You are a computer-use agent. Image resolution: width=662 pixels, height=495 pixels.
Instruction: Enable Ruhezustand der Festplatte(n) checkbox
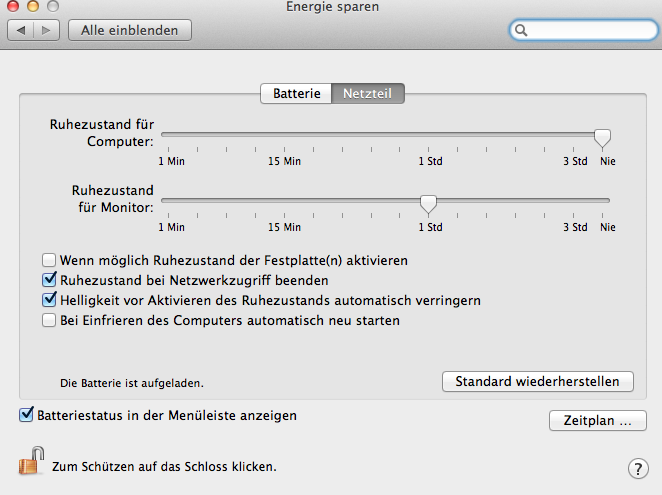pyautogui.click(x=49, y=260)
